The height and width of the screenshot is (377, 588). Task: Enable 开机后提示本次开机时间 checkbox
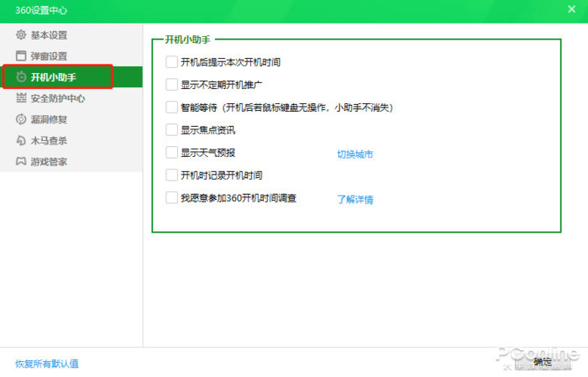click(x=171, y=62)
